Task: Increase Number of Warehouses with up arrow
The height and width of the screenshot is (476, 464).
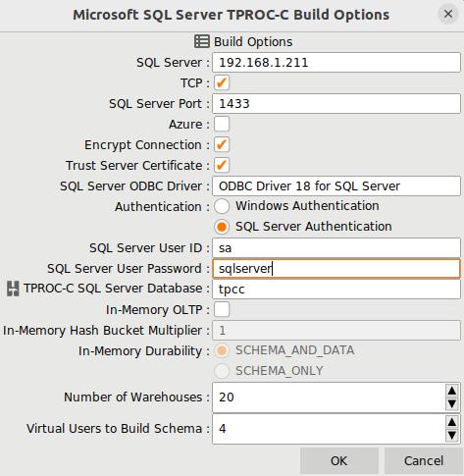Action: [x=452, y=391]
